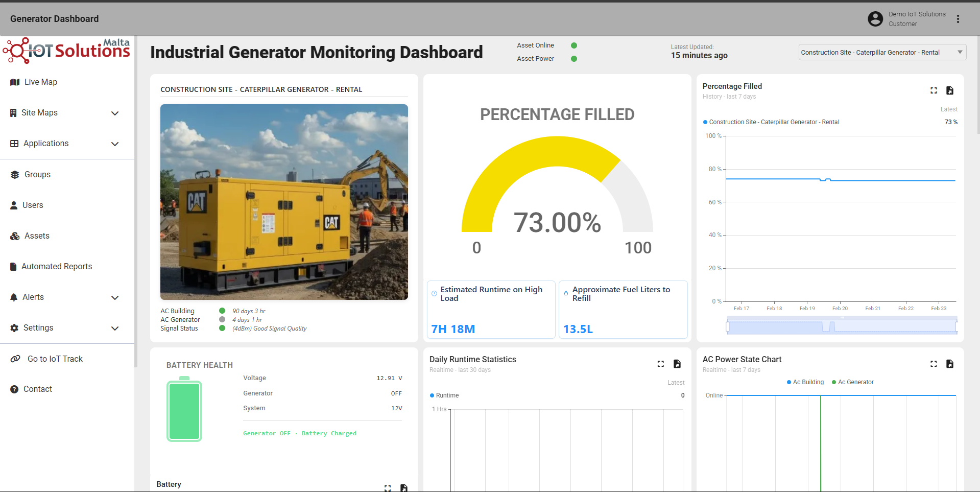Click the Contact question mark icon
Screen dimensions: 980x492
click(x=14, y=389)
